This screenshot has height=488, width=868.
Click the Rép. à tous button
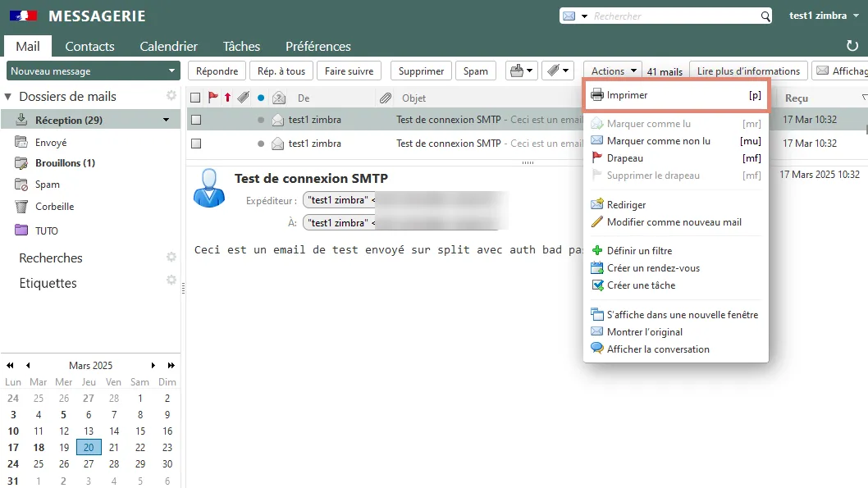pyautogui.click(x=281, y=71)
